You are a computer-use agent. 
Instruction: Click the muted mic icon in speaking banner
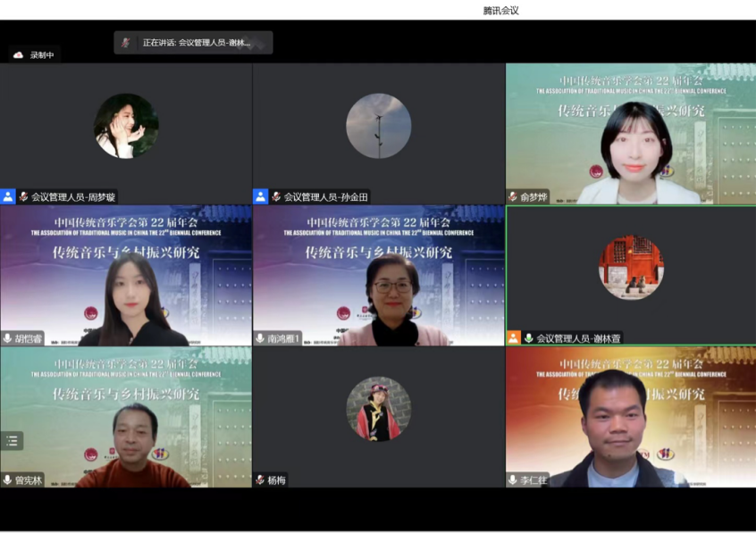coord(126,42)
